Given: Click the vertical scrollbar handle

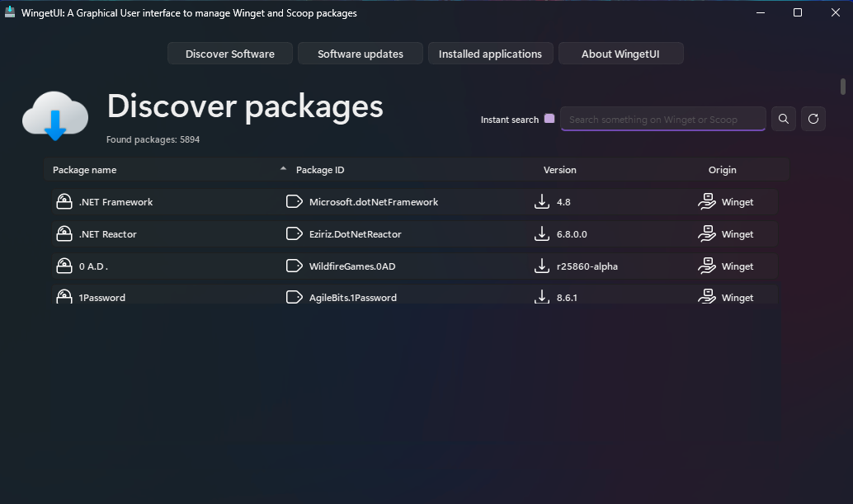Looking at the screenshot, I should (842, 87).
